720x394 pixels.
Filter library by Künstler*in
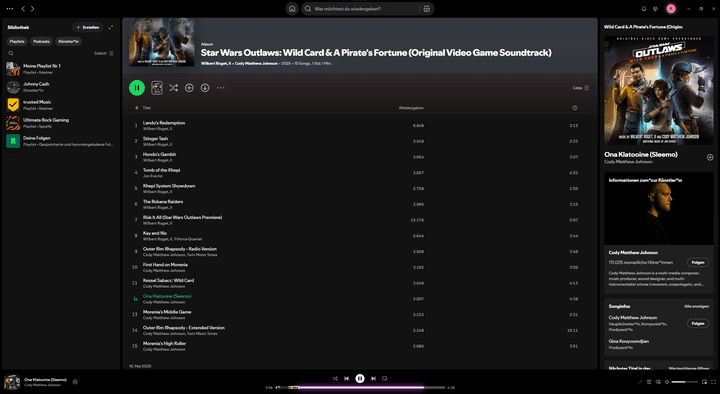(x=68, y=41)
